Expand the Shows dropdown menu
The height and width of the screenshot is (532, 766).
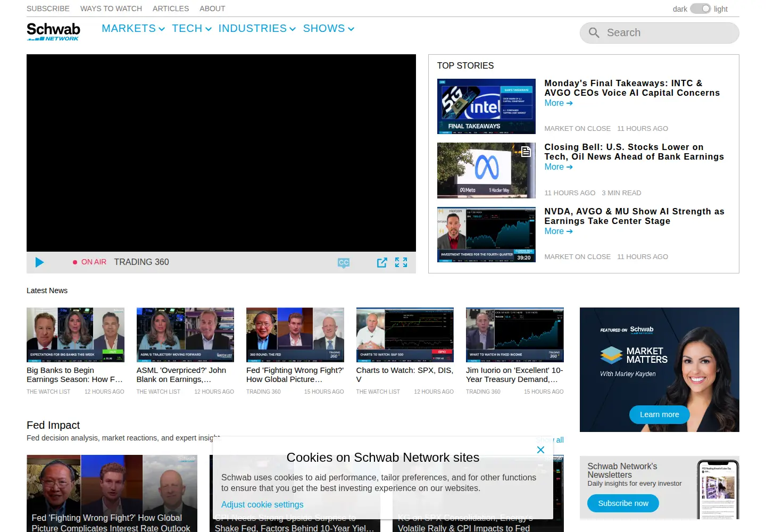(329, 29)
